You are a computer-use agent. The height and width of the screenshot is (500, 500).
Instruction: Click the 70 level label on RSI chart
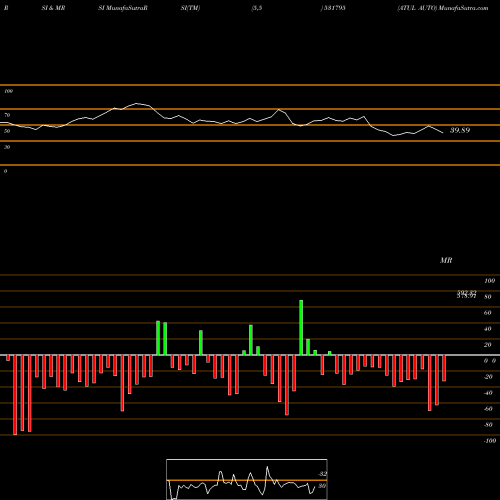[x=7, y=115]
